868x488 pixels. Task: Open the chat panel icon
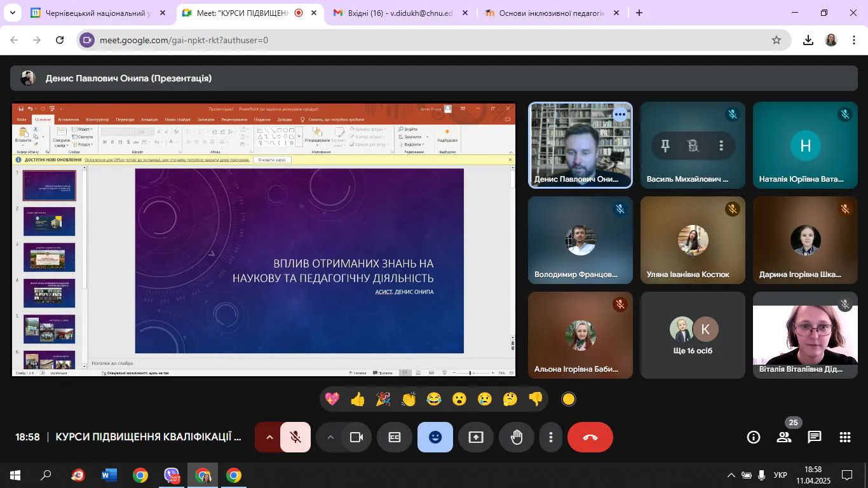(814, 437)
